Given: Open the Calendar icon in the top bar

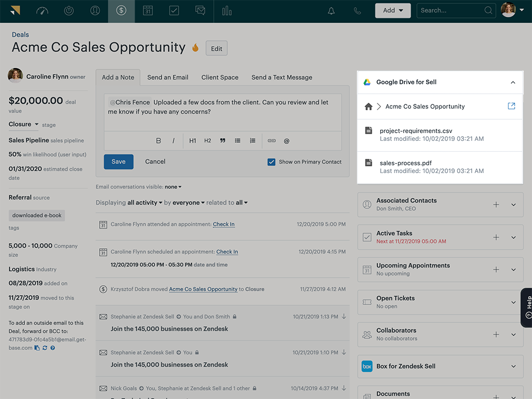Looking at the screenshot, I should [x=148, y=9].
